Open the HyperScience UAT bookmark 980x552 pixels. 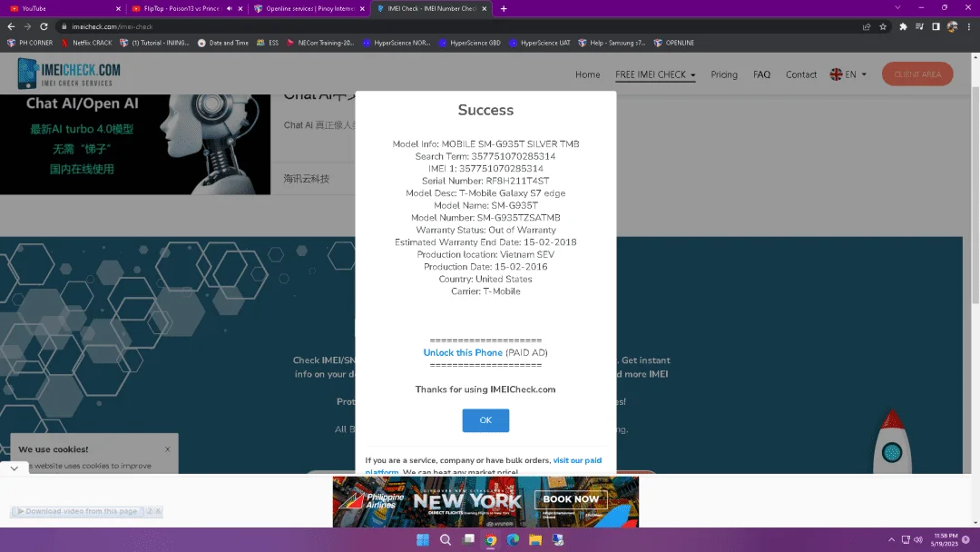(x=539, y=44)
